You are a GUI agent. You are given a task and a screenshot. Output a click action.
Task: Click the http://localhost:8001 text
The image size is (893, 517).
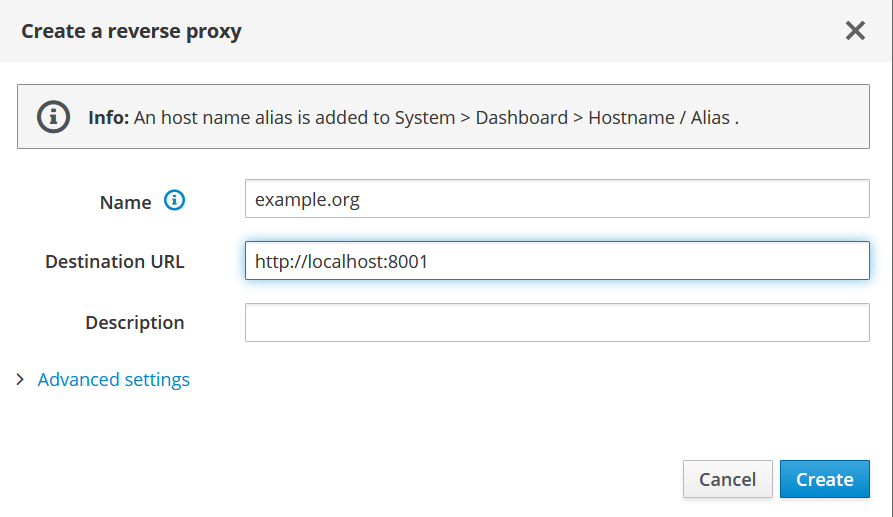click(341, 261)
